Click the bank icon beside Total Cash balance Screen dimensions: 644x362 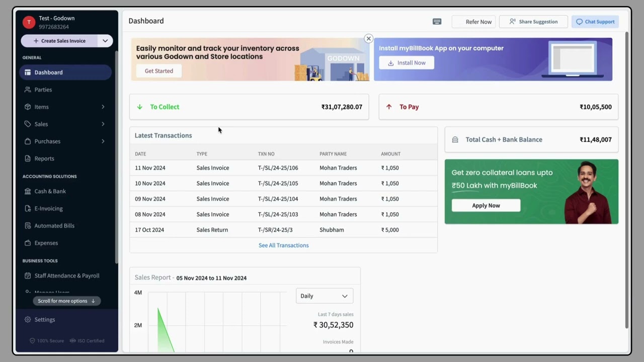455,140
